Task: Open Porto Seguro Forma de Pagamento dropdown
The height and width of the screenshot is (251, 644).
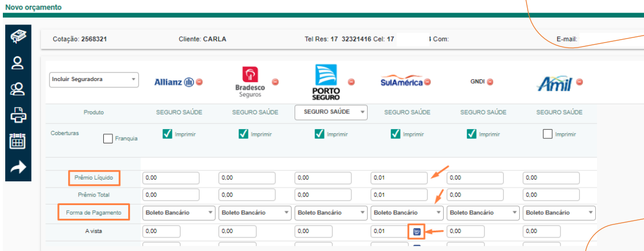Action: coord(331,212)
